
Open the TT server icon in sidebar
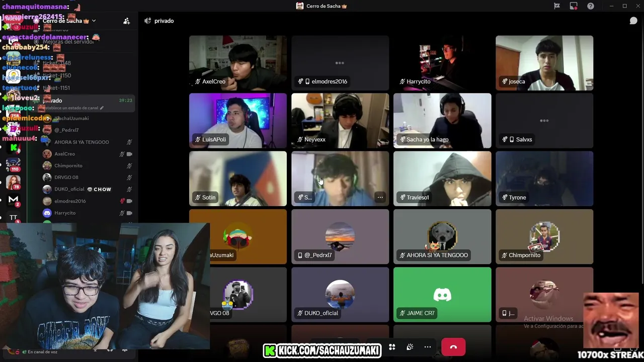pos(14,217)
